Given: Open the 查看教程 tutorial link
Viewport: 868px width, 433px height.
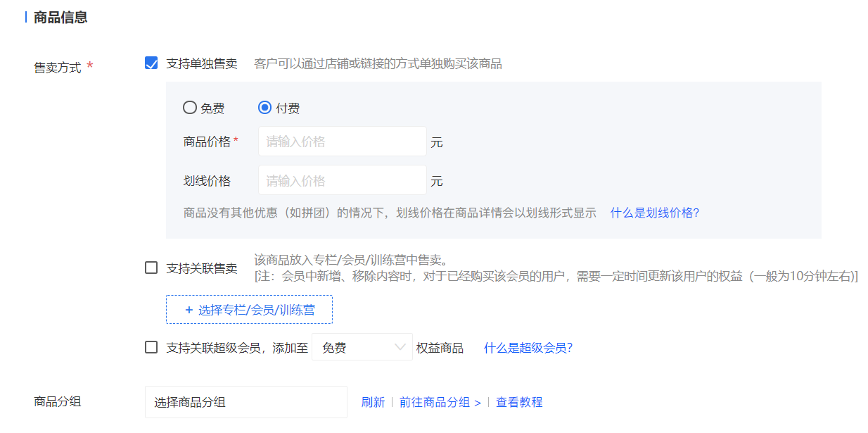Looking at the screenshot, I should tap(519, 402).
